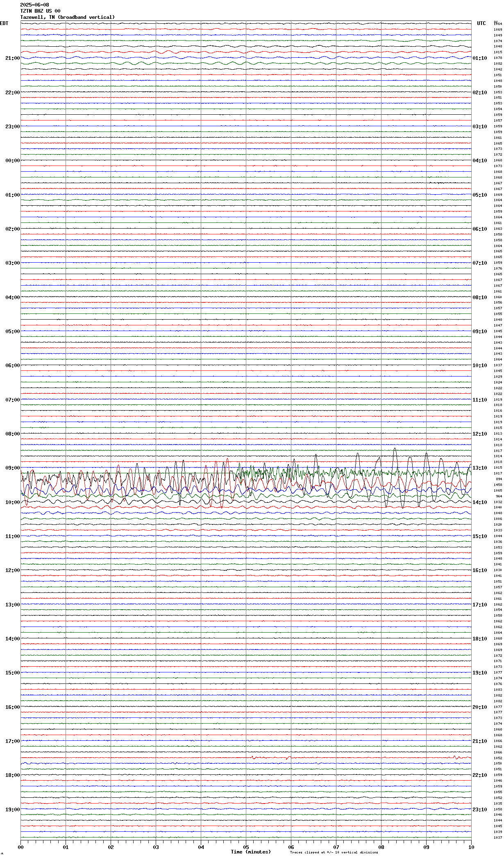Click the 19:10 UTC time label
The height and width of the screenshot is (858, 504).
tap(480, 673)
